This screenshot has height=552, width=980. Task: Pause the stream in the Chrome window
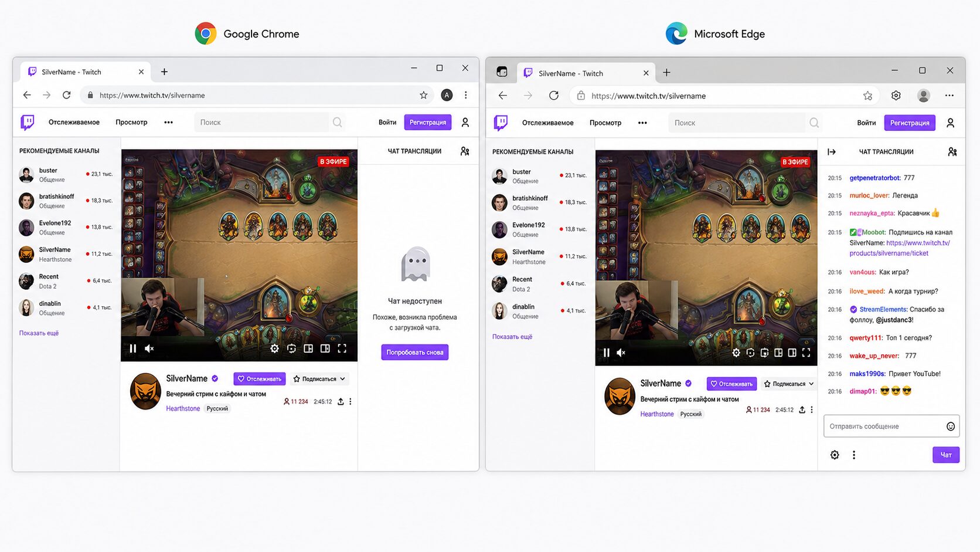[133, 348]
